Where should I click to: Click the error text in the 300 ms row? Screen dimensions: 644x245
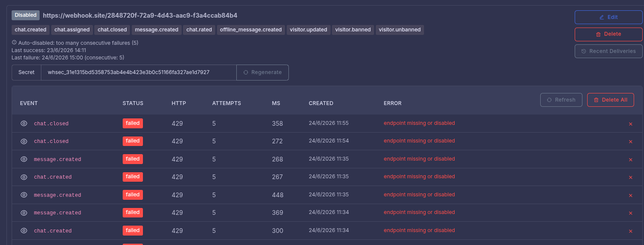[419, 230]
